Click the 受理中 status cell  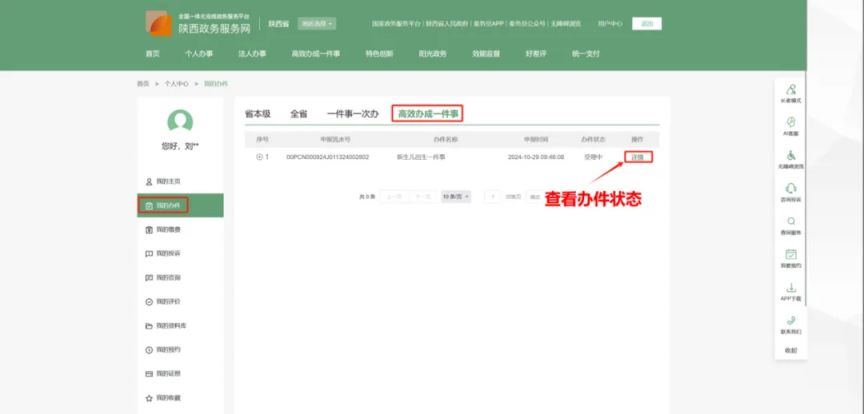[x=593, y=157]
